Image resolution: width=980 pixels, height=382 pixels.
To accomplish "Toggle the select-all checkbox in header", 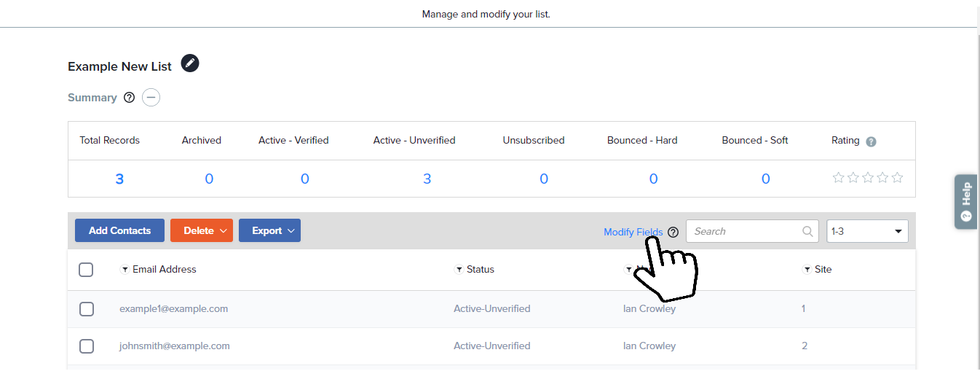I will (x=86, y=270).
